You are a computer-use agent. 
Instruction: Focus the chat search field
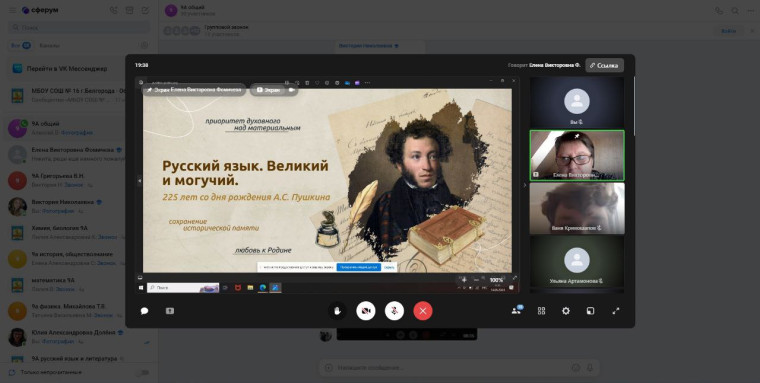click(79, 28)
